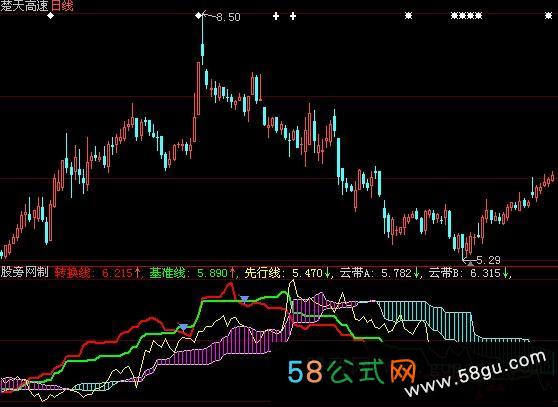Click the isolated asterisk marker left of four-asterisk cluster
Screen dimensions: 558x407
409,16
